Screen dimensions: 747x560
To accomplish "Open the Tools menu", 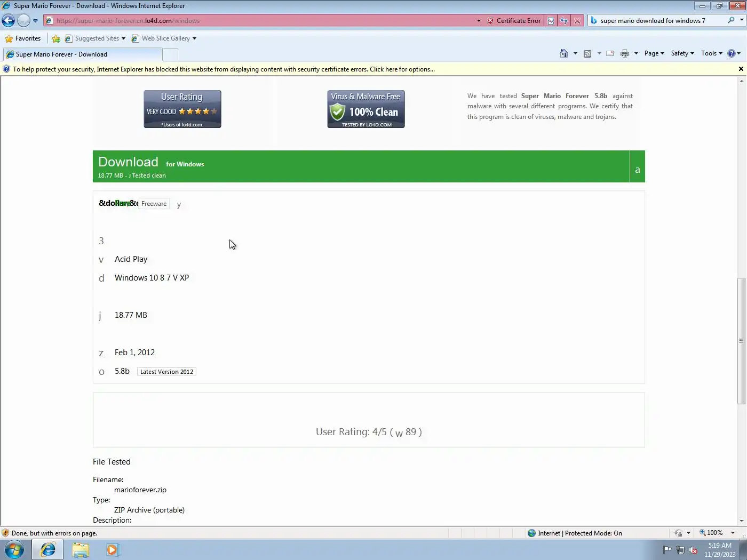I will [x=711, y=53].
